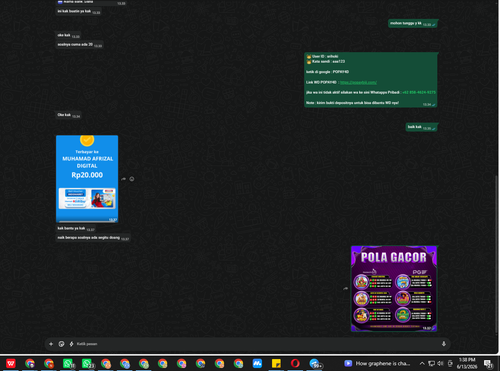Expand the hidden system tray icons chevron
500x371 pixels.
(x=422, y=363)
